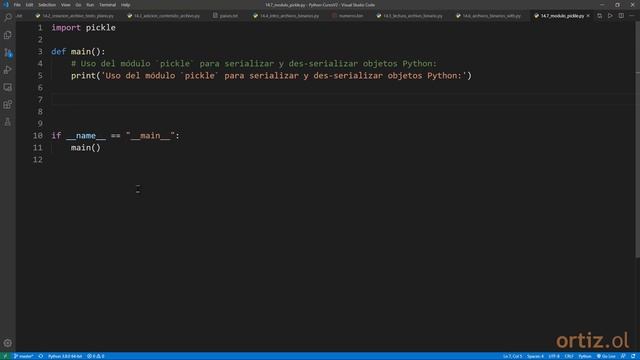Click the 'main()' call on line 11
This screenshot has width=640, height=360.
(86, 148)
